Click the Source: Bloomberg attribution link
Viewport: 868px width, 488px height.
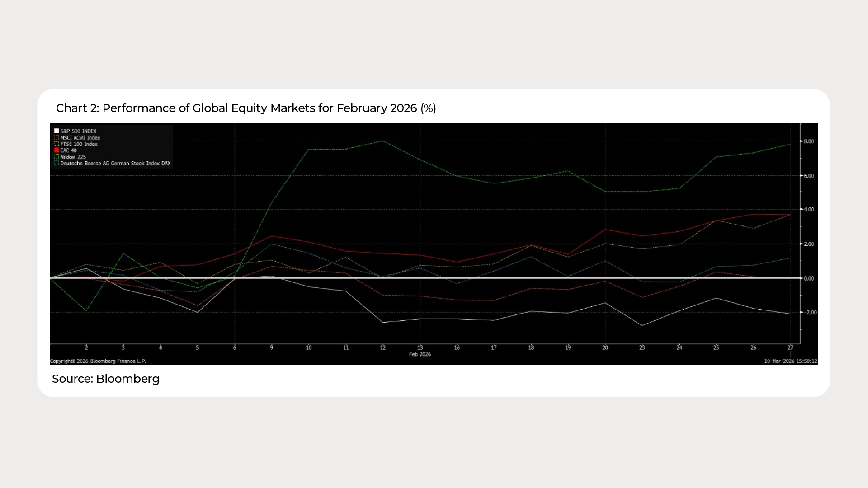point(106,379)
